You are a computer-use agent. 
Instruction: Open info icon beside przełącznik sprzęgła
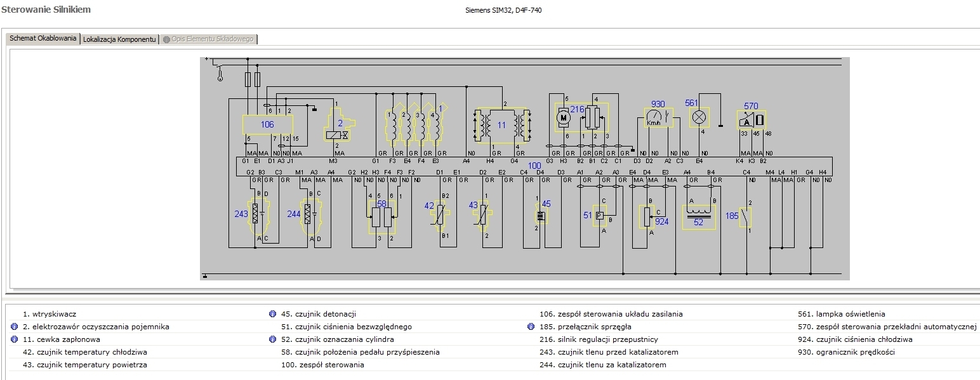(x=531, y=327)
